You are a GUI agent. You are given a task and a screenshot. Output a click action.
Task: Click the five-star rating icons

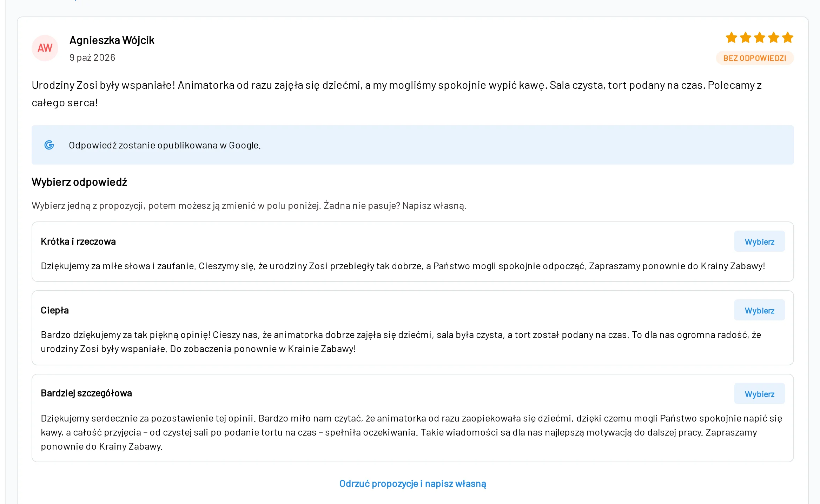(759, 38)
